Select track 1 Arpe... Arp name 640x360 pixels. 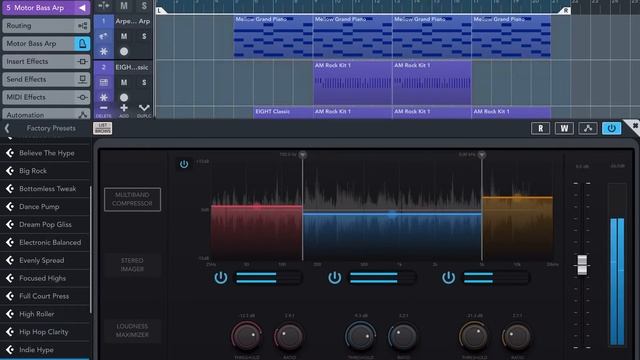pos(132,21)
